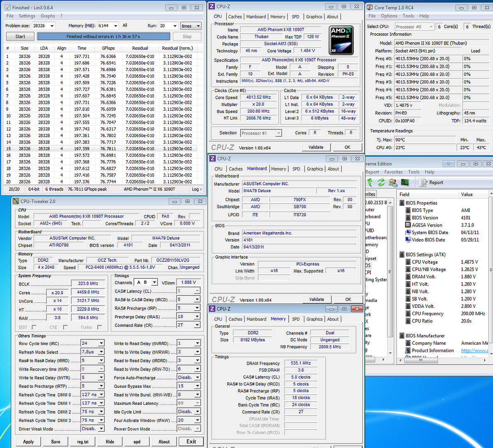This screenshot has height=448, width=493.
Task: Open the Graphs menu in LinX
Action: 48,16
